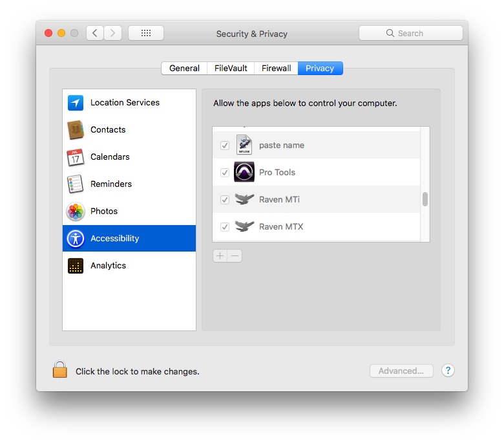
Task: Select the Location Services row label
Action: tap(125, 103)
